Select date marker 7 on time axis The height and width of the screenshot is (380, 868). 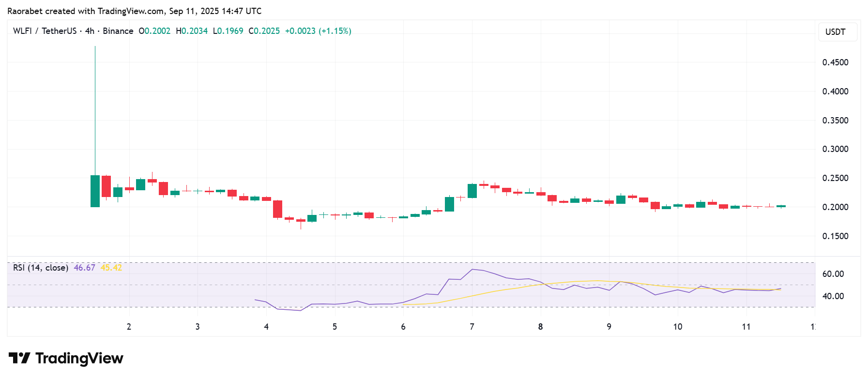coord(472,327)
